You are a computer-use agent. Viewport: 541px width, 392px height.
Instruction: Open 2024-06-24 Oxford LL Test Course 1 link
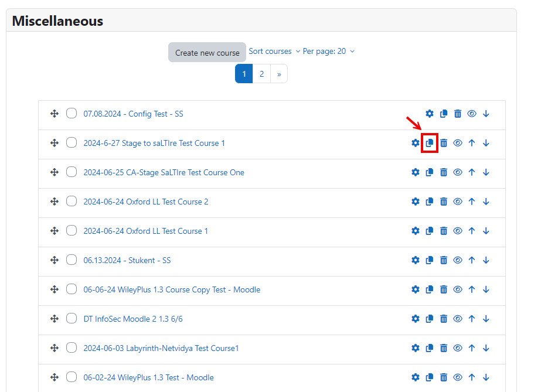click(145, 231)
